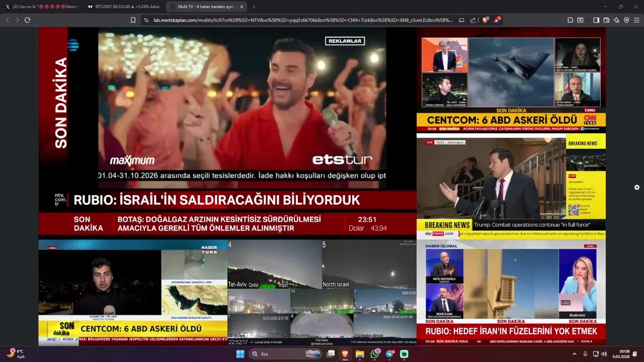The image size is (644, 362).
Task: Click the browser forward arrow
Action: click(x=17, y=20)
